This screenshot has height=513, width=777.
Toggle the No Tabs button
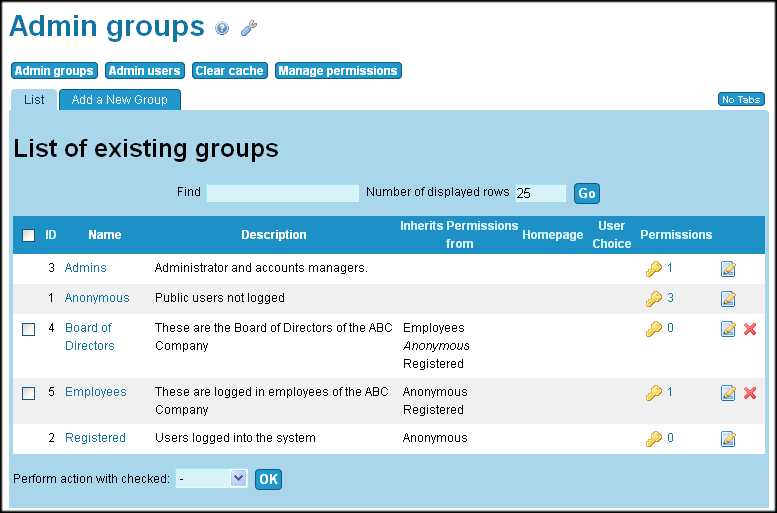(741, 100)
